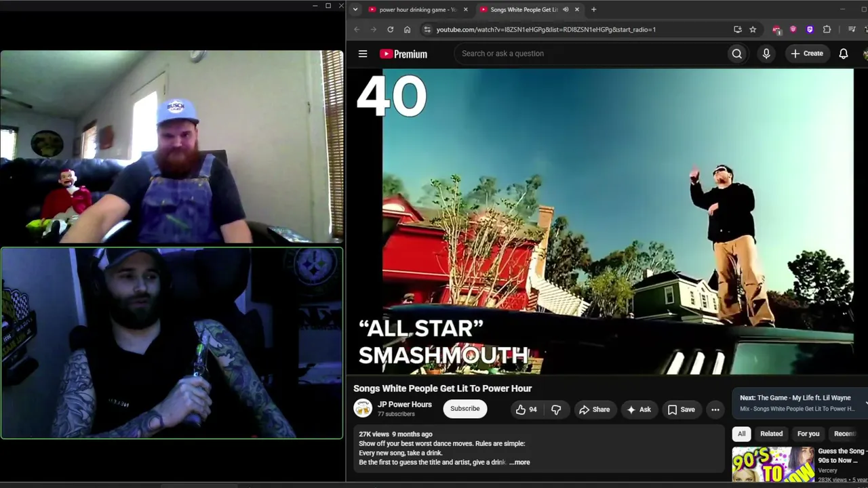Click the YouTube search input field
The width and height of the screenshot is (868, 488).
[590, 54]
